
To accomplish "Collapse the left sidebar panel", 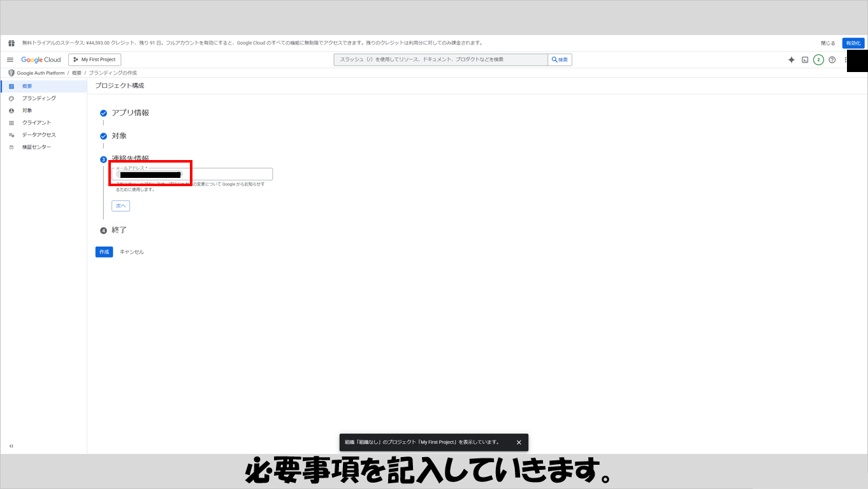I will point(11,446).
